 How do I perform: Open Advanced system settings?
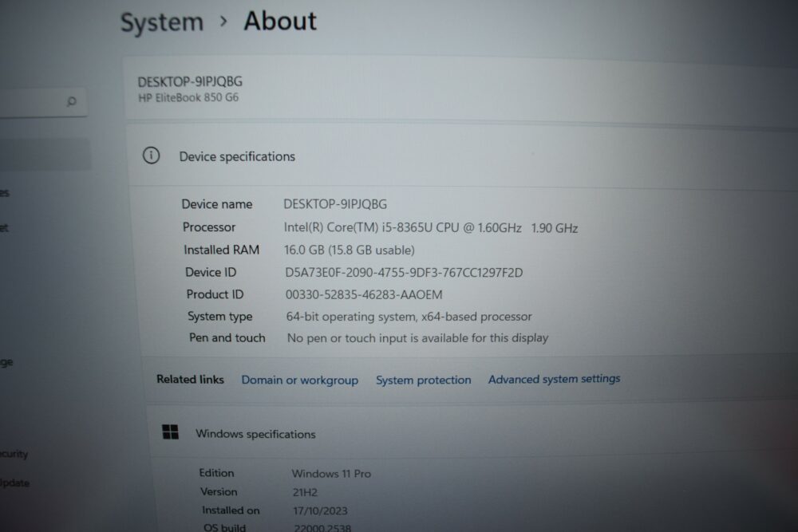pyautogui.click(x=555, y=379)
